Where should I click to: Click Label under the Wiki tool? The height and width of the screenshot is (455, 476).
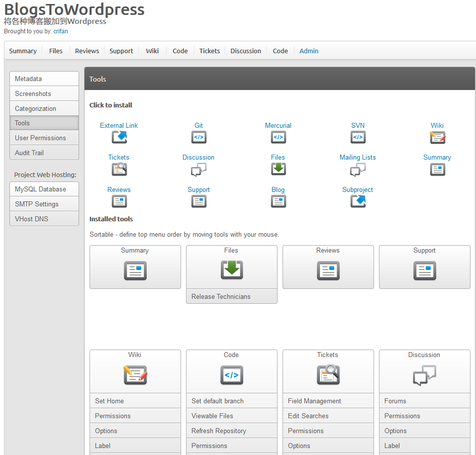point(135,446)
